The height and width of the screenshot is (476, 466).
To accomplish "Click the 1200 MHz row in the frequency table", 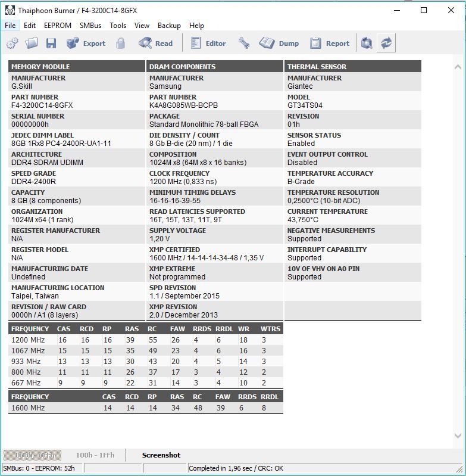I will click(146, 340).
